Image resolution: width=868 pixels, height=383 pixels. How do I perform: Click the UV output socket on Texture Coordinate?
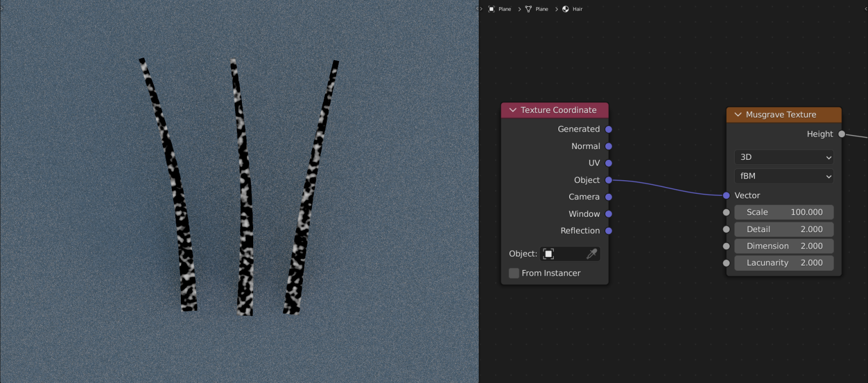point(609,163)
